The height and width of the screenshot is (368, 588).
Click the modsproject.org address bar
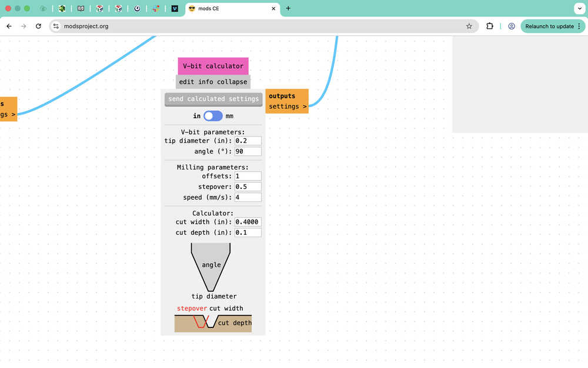pyautogui.click(x=264, y=26)
